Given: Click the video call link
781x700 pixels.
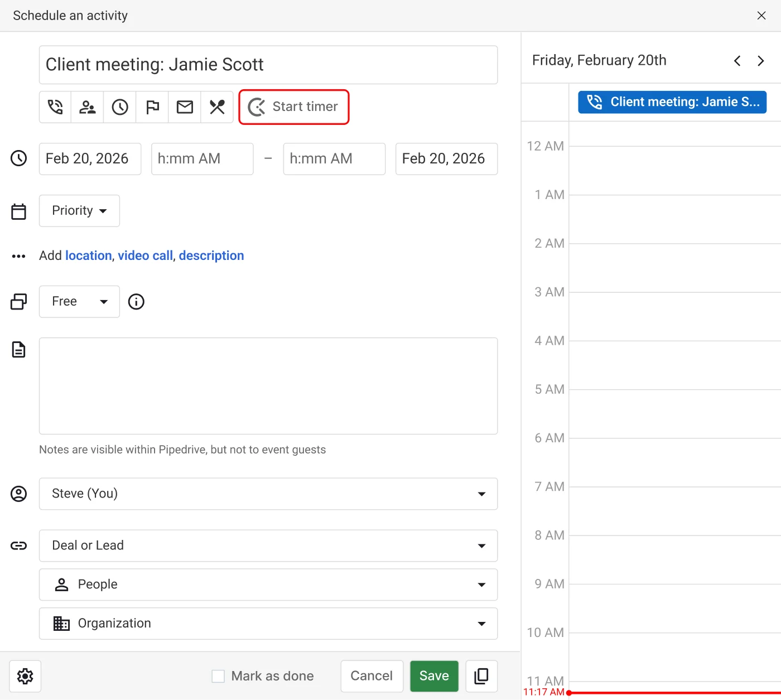Looking at the screenshot, I should [145, 255].
